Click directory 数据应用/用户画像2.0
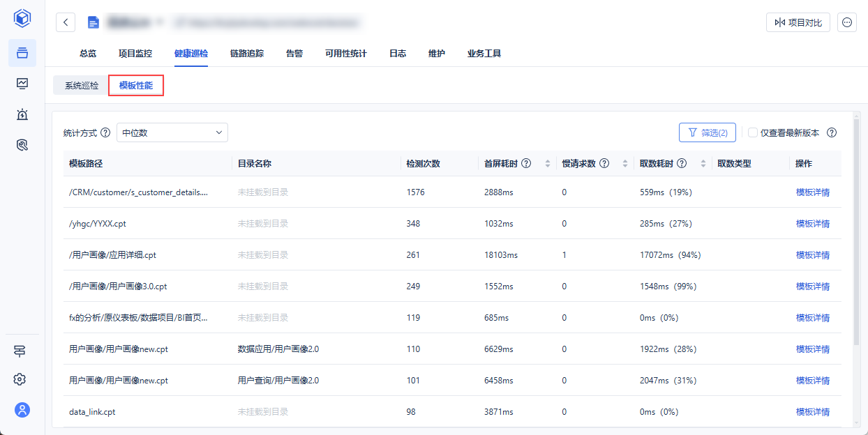 click(x=278, y=349)
